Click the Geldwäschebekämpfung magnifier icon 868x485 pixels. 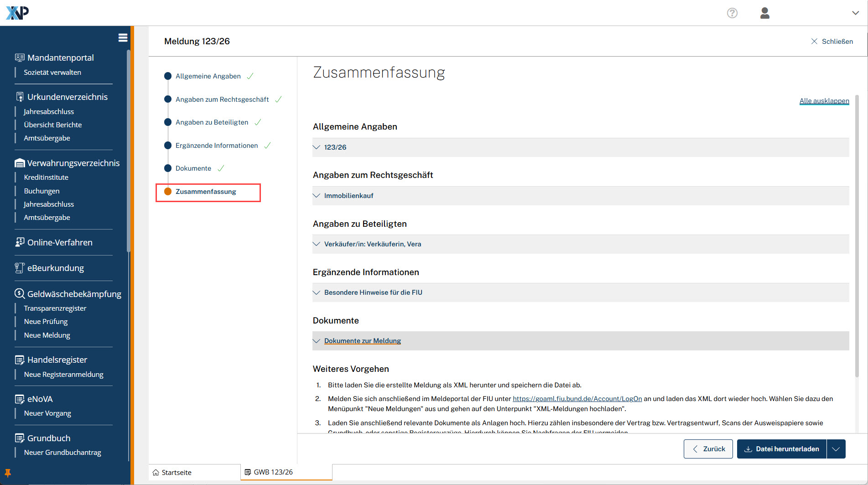[x=20, y=294]
